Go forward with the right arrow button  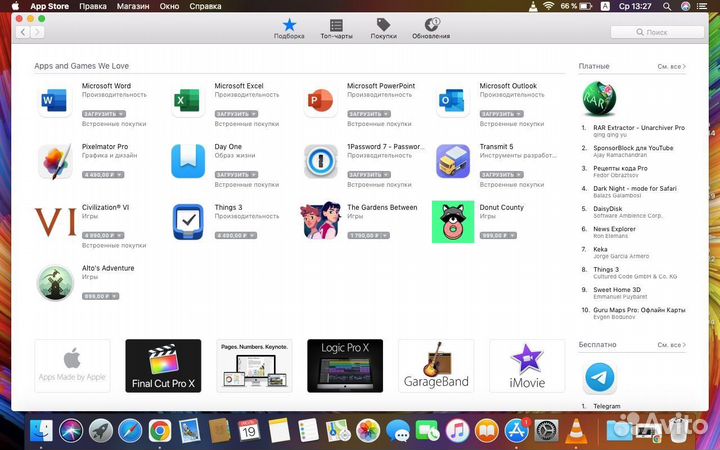[x=37, y=32]
